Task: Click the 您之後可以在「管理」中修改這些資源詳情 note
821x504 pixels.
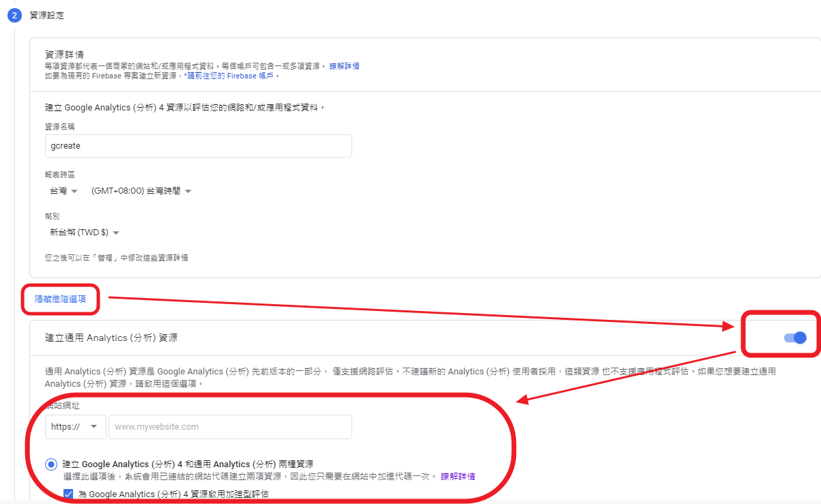Action: pyautogui.click(x=117, y=258)
